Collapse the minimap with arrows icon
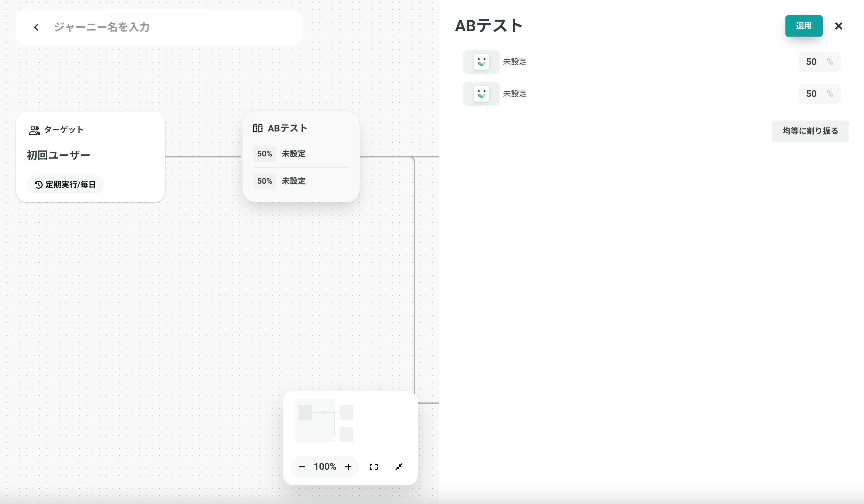 point(399,467)
